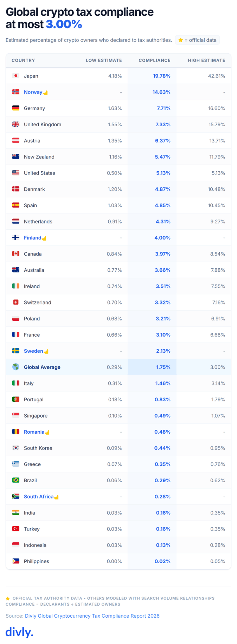This screenshot has width=237, height=644.
Task: Click the Romania country name
Action: tap(34, 432)
